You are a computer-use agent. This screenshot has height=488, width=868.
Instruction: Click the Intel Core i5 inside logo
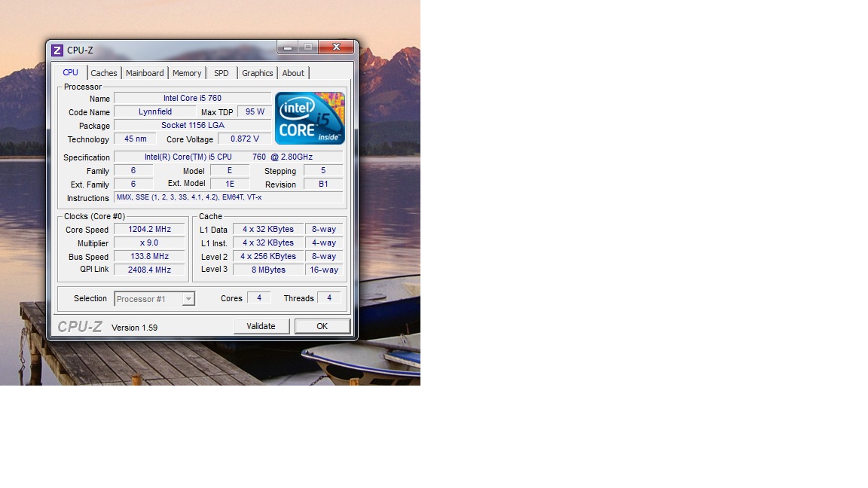310,118
